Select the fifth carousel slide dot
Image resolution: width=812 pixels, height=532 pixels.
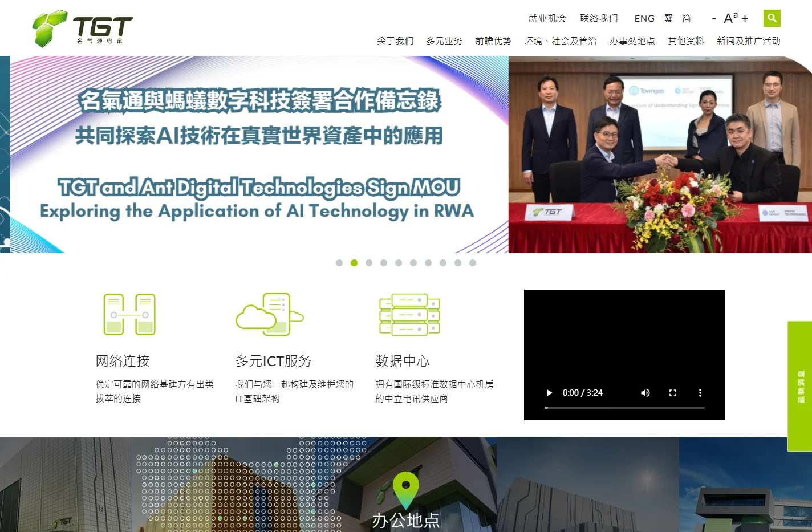399,263
